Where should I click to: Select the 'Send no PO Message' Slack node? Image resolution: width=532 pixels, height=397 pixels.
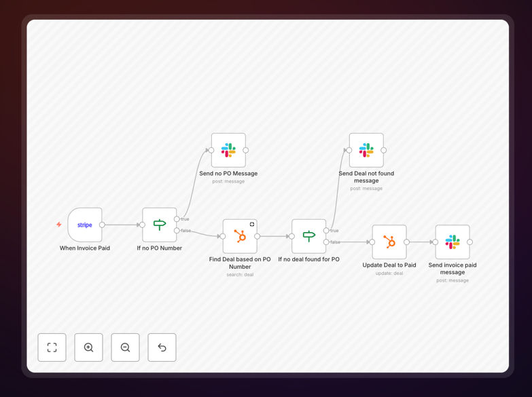click(228, 150)
